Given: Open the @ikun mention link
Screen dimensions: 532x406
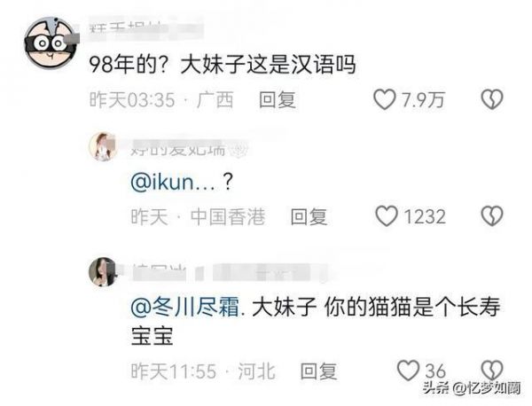Looking at the screenshot, I should click(x=173, y=182).
